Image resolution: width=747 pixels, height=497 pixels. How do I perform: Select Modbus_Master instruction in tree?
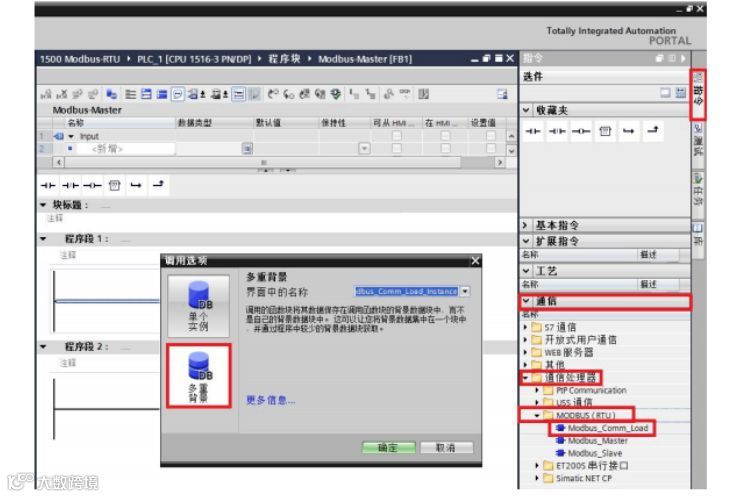[x=592, y=441]
